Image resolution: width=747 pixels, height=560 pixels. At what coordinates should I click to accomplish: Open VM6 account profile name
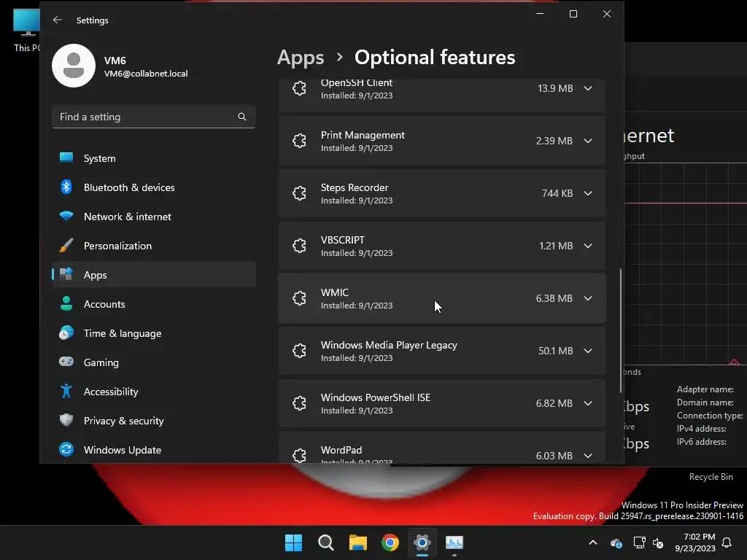click(115, 61)
